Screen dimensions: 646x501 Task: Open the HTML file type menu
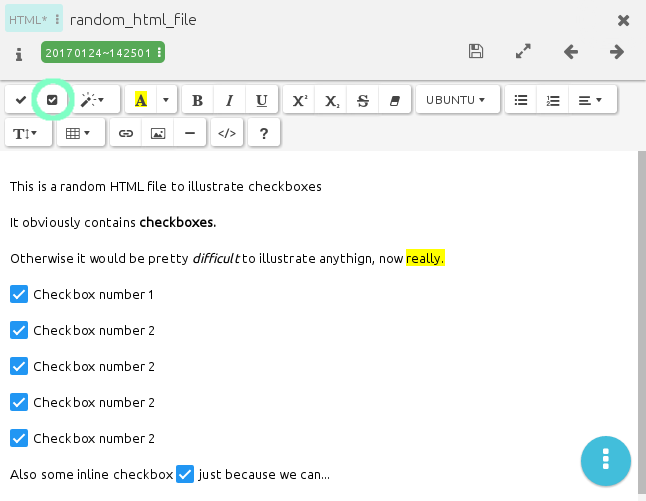click(34, 20)
